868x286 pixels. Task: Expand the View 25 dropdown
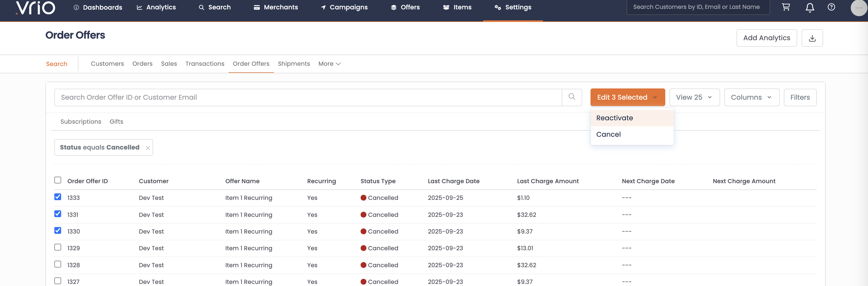click(694, 97)
